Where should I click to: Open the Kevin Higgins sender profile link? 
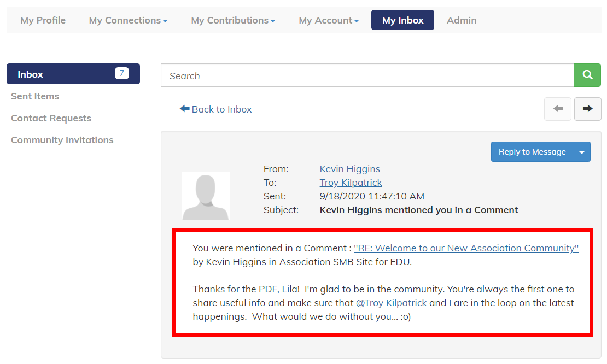click(x=349, y=169)
